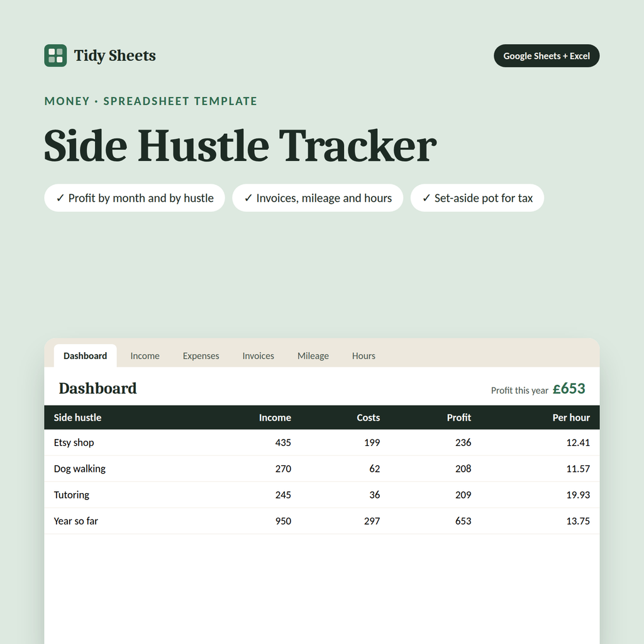Click the Side hustle column header
Viewport: 644px width, 644px height.
(x=77, y=418)
